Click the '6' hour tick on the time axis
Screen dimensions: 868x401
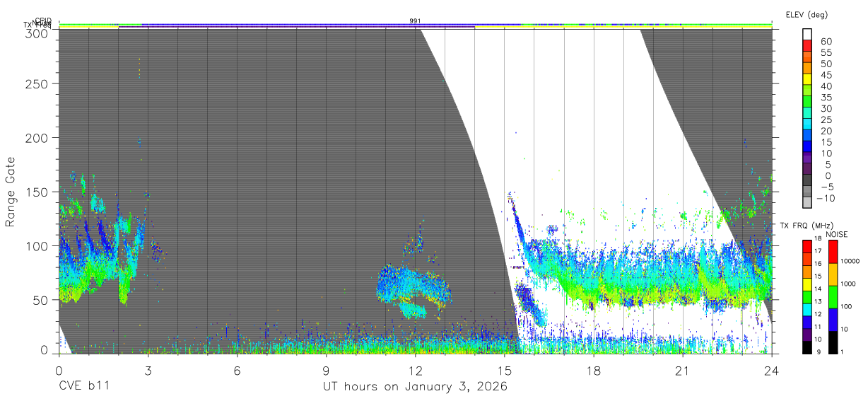(237, 371)
